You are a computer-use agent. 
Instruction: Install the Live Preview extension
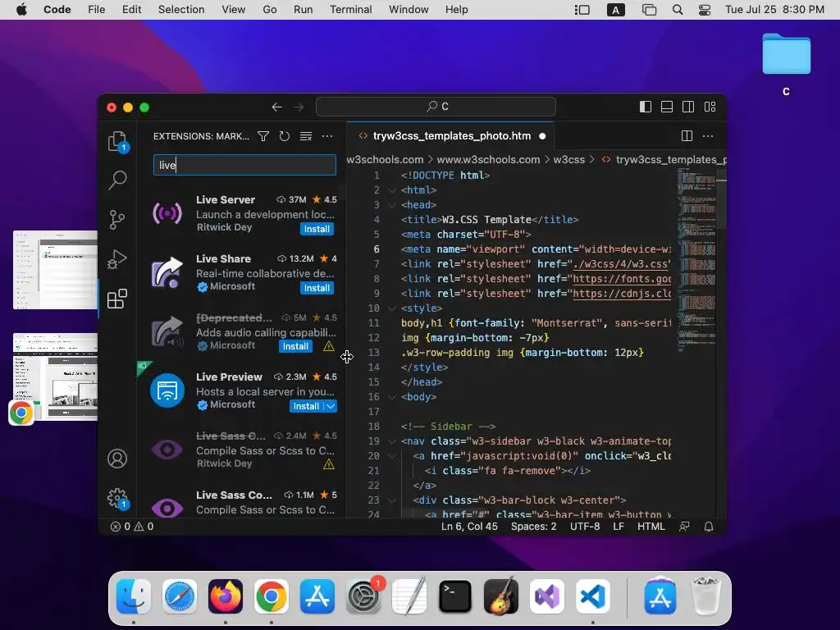[x=306, y=406]
